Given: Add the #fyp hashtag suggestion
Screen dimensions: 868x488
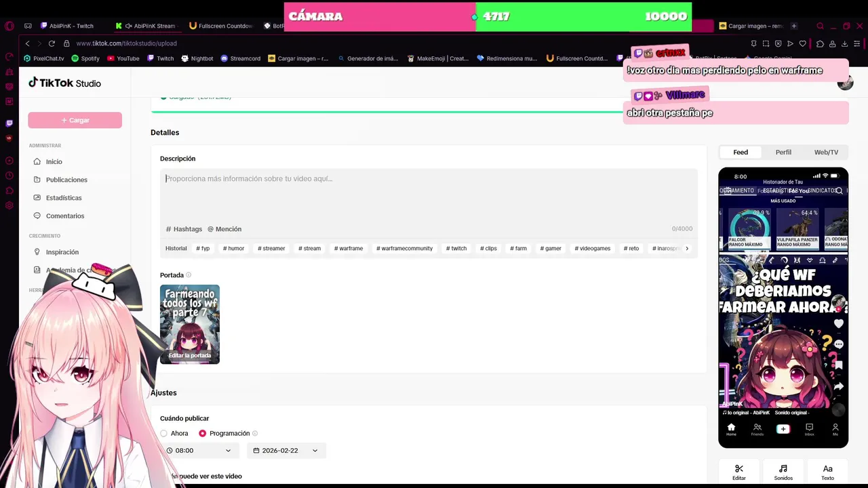Looking at the screenshot, I should pos(203,248).
